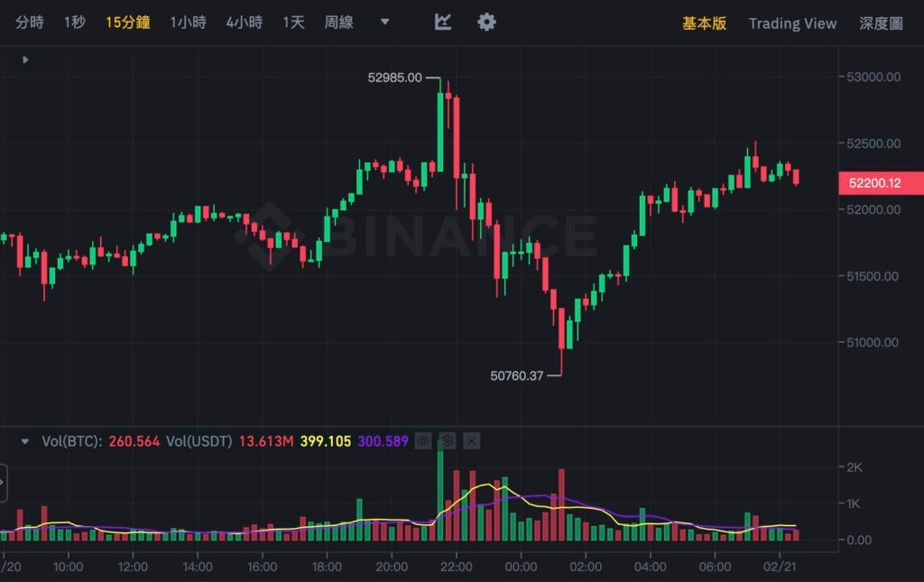Screen dimensions: 924x582
Task: Select the 周線 weekly interval
Action: [339, 23]
